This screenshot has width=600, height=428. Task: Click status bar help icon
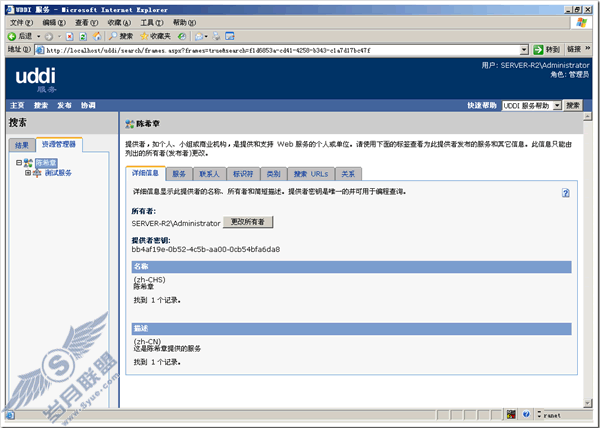[526, 414]
